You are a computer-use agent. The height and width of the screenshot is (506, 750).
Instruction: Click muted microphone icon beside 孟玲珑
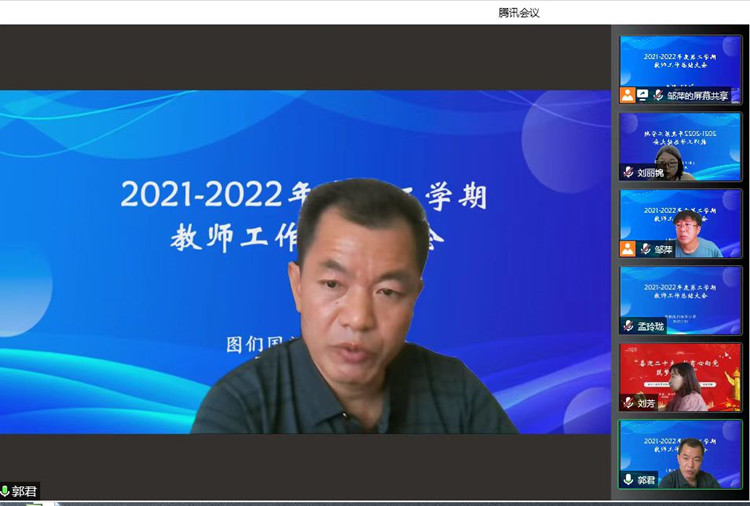[629, 326]
